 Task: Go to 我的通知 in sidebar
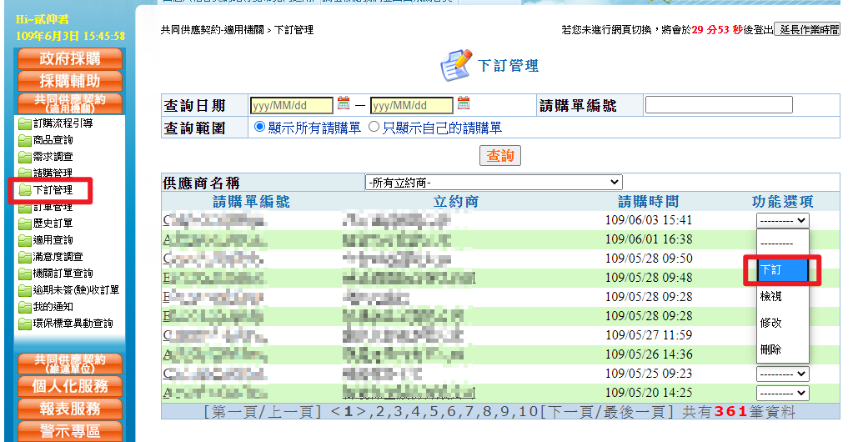coord(53,306)
